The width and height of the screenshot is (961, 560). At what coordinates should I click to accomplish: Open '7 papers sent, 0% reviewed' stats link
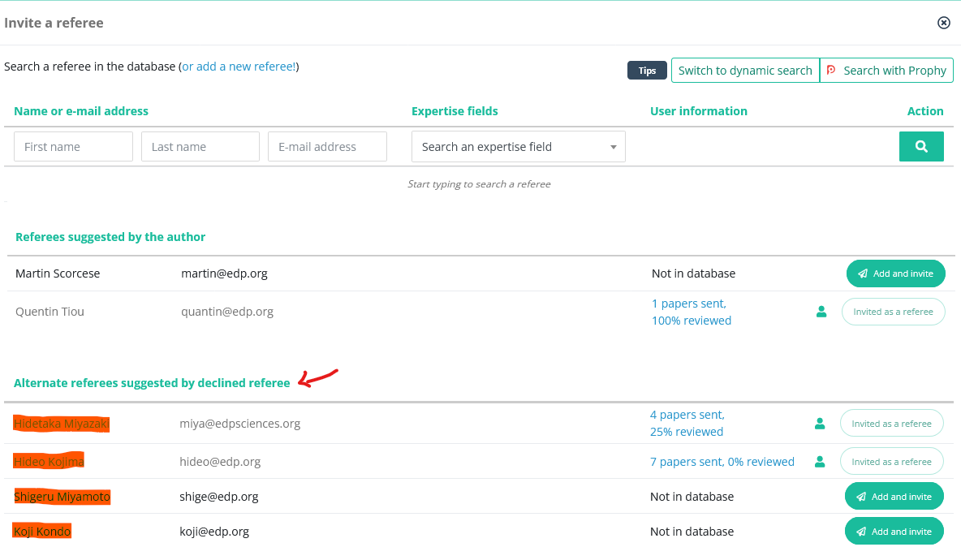(722, 461)
